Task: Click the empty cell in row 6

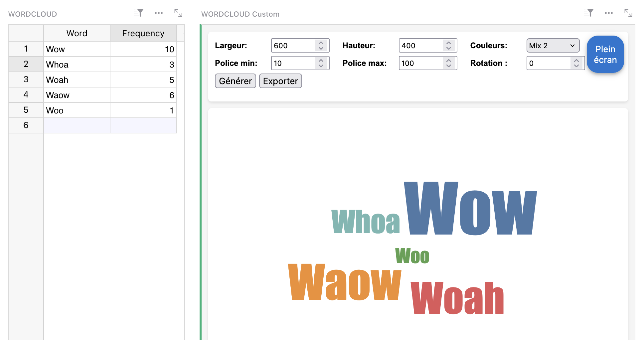Action: pos(77,125)
